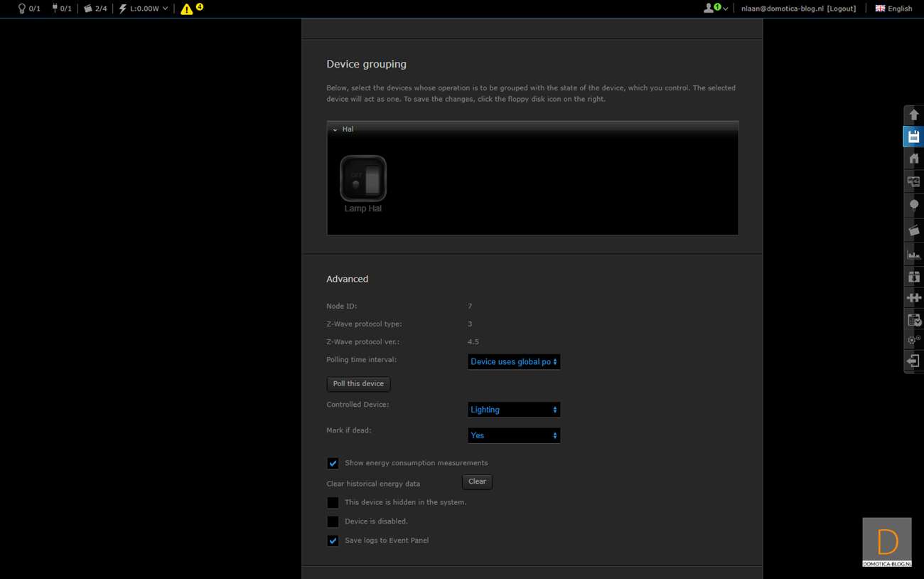Uncheck Show energy consumption measurements
This screenshot has height=579, width=924.
333,464
